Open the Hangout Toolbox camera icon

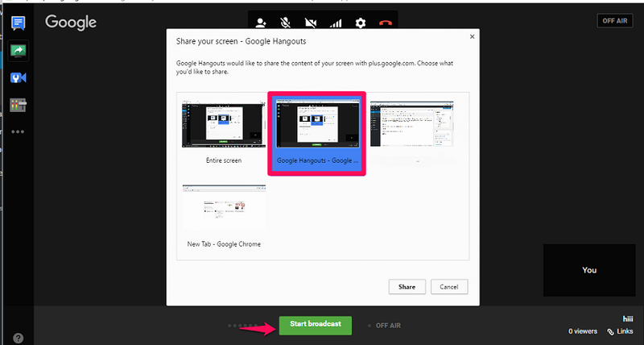coord(18,77)
